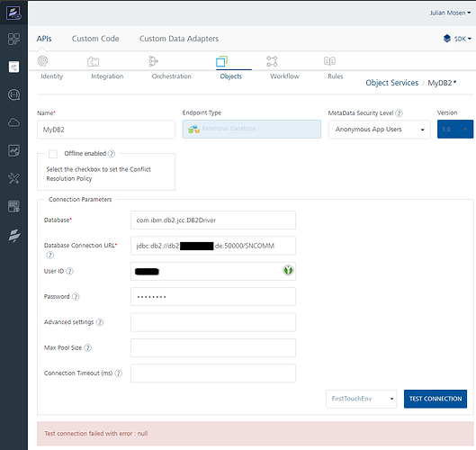Click the Connection Parameters section heading
This screenshot has height=450, width=476.
click(80, 200)
